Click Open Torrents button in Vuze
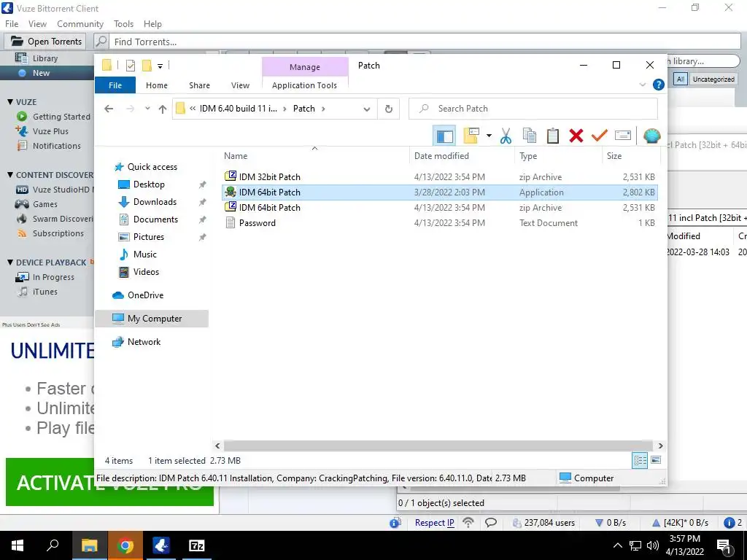Screen dimensions: 747x560 coord(46,42)
